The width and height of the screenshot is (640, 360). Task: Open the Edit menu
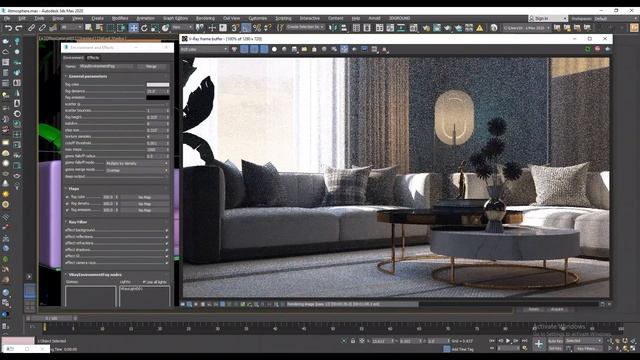point(22,18)
